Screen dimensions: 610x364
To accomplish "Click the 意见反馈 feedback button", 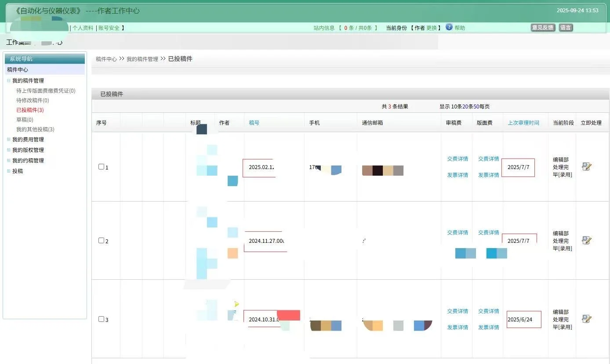I will click(543, 27).
